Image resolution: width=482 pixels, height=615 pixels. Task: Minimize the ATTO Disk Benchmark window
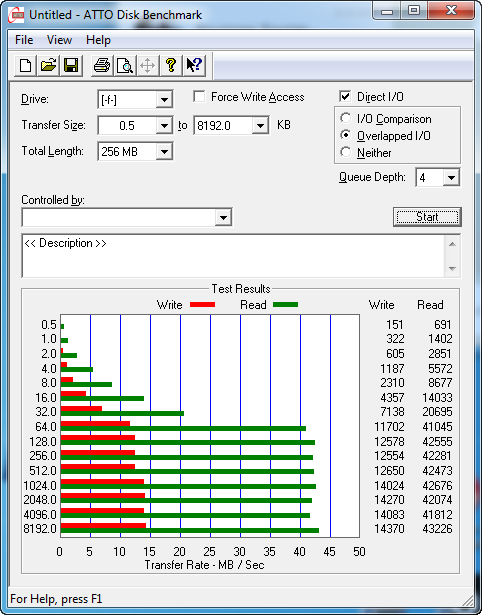tap(387, 11)
